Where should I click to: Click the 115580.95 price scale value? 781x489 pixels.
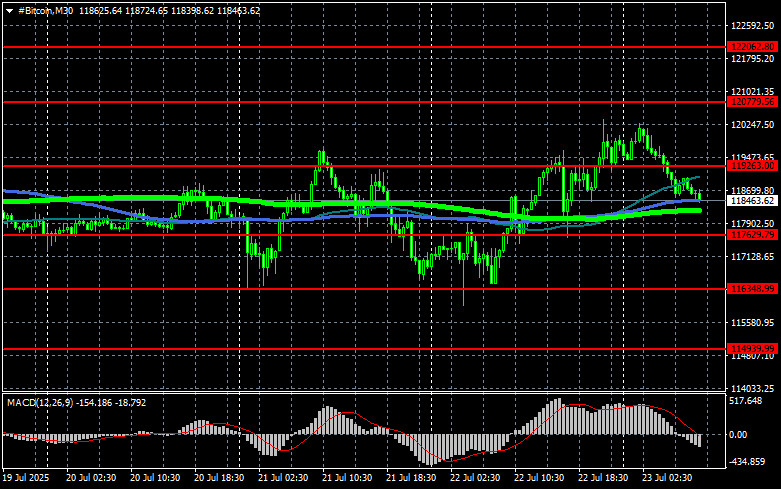click(x=753, y=323)
